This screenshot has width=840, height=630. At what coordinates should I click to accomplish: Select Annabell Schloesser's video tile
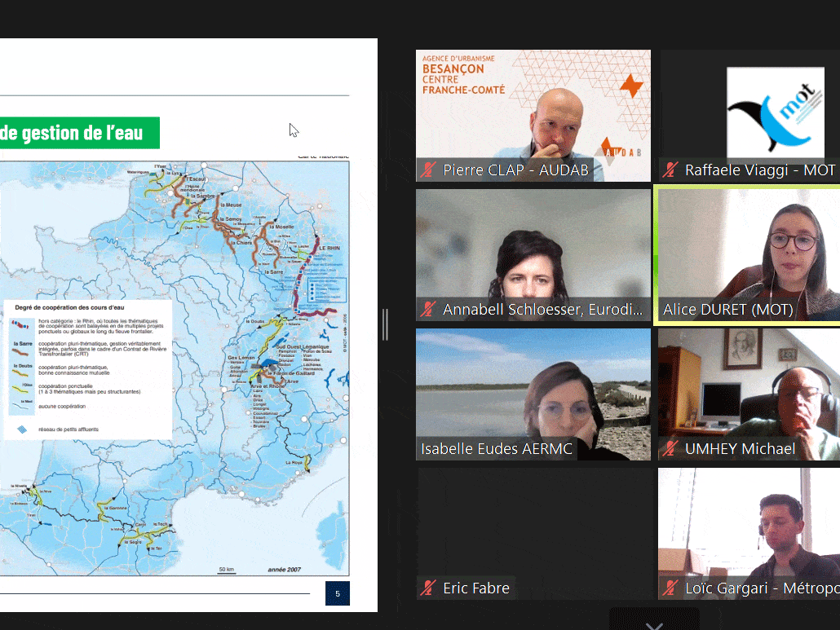tap(533, 255)
